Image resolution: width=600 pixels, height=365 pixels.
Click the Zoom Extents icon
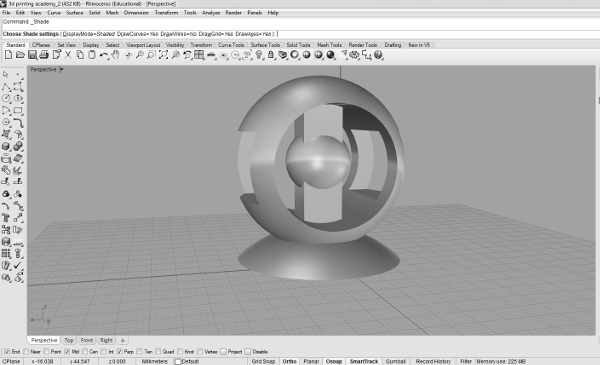click(x=163, y=55)
